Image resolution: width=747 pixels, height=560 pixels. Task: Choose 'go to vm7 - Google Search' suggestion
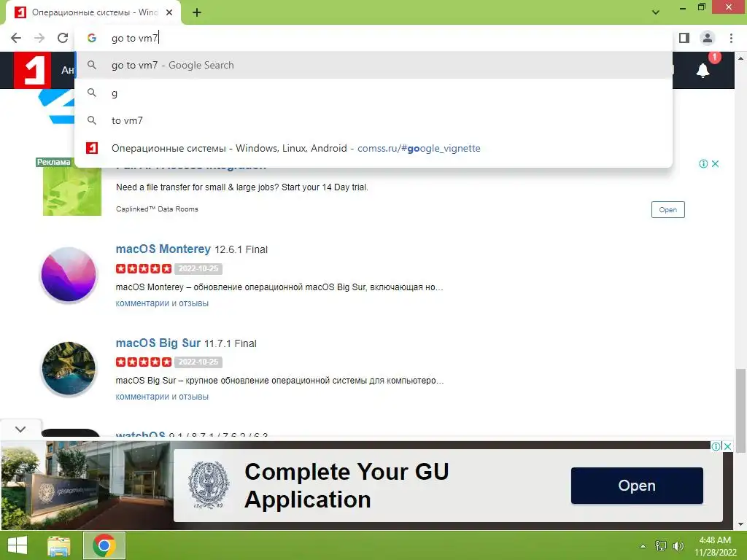pos(373,65)
